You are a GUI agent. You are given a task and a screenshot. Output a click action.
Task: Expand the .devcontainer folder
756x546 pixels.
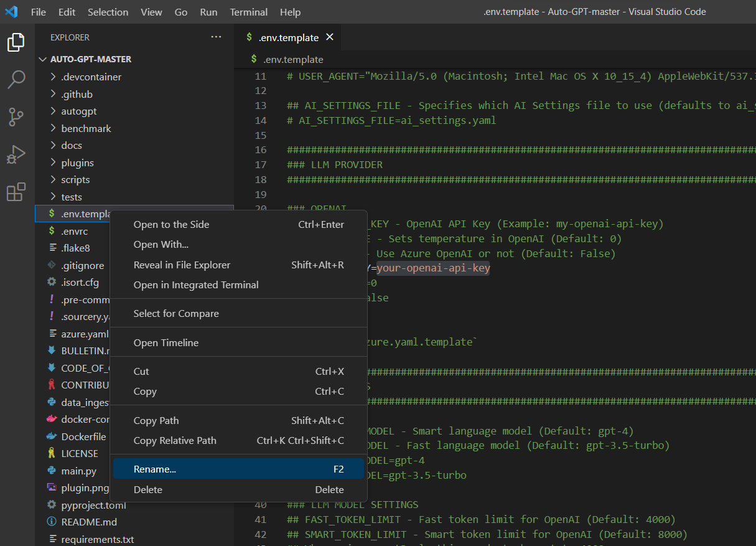(91, 77)
